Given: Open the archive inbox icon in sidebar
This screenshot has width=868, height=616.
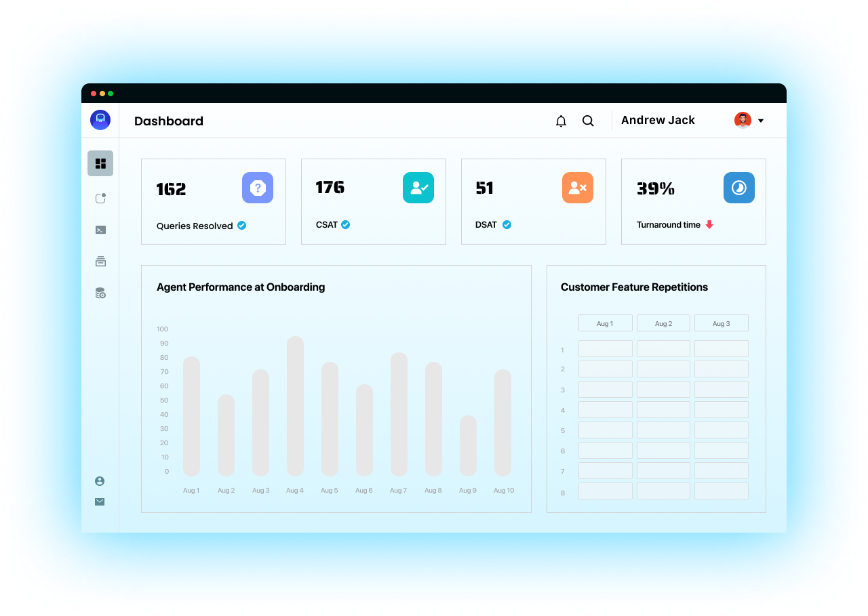Looking at the screenshot, I should click(100, 261).
